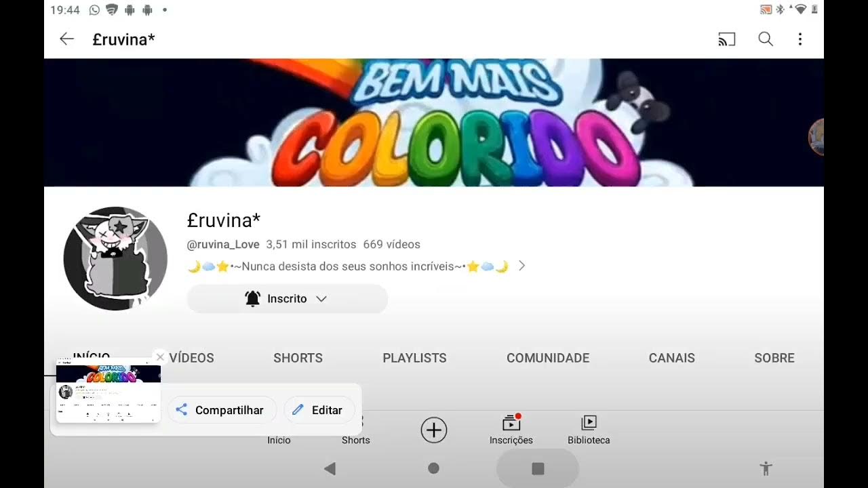Open the Cast to device icon
Image resolution: width=868 pixels, height=488 pixels.
click(x=726, y=39)
